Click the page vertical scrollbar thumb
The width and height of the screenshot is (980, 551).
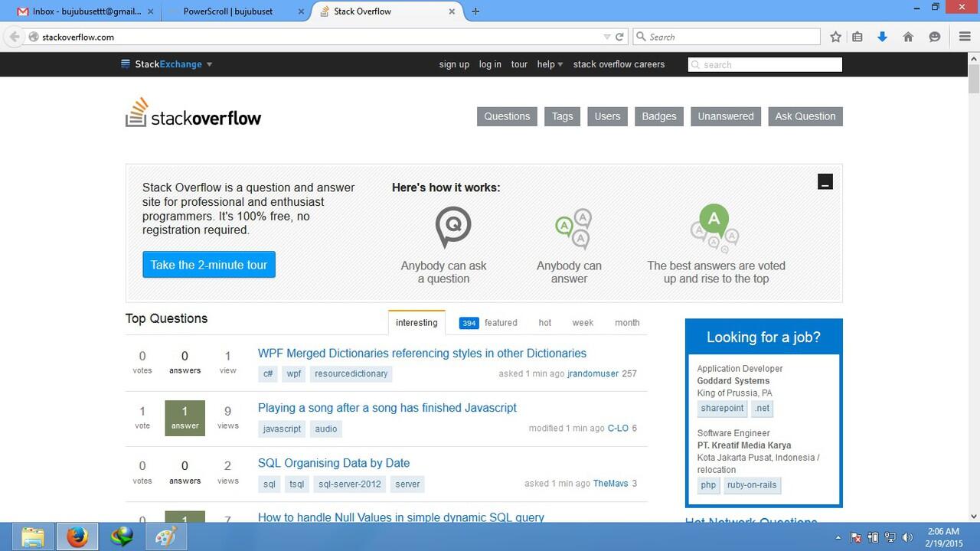[x=974, y=78]
